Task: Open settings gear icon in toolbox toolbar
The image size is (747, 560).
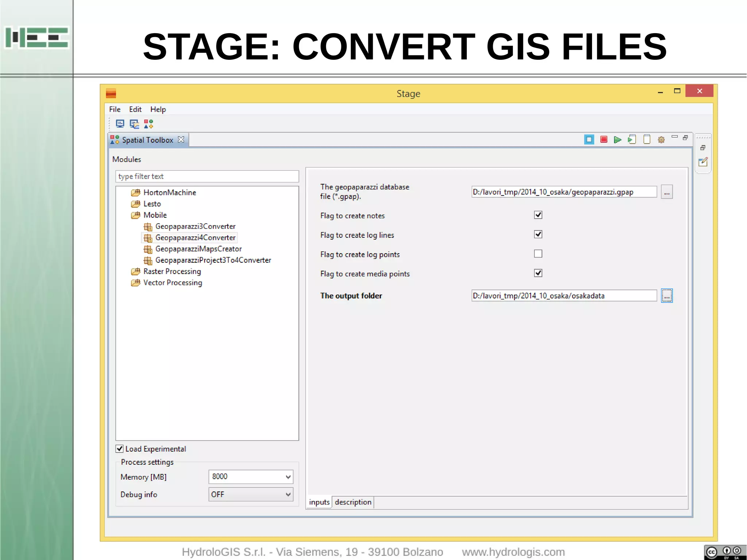Action: pos(661,140)
